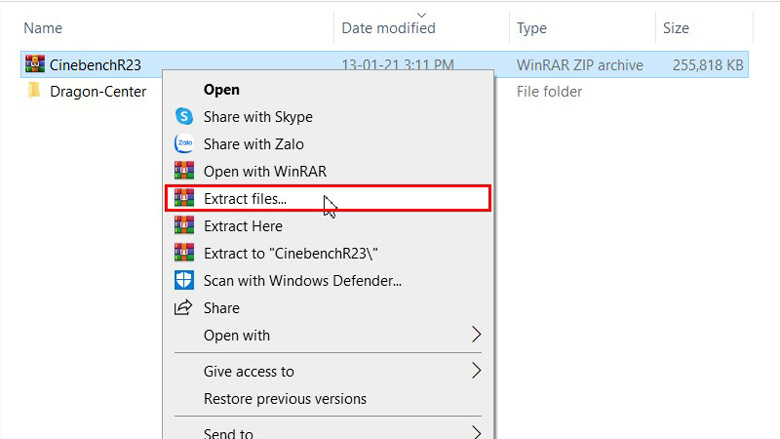Choose Extract files... from context menu
The width and height of the screenshot is (780, 439).
coord(245,199)
